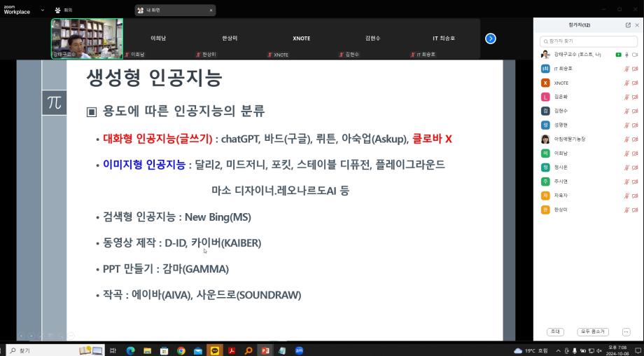Select participant name 주시연 in list

click(561, 182)
